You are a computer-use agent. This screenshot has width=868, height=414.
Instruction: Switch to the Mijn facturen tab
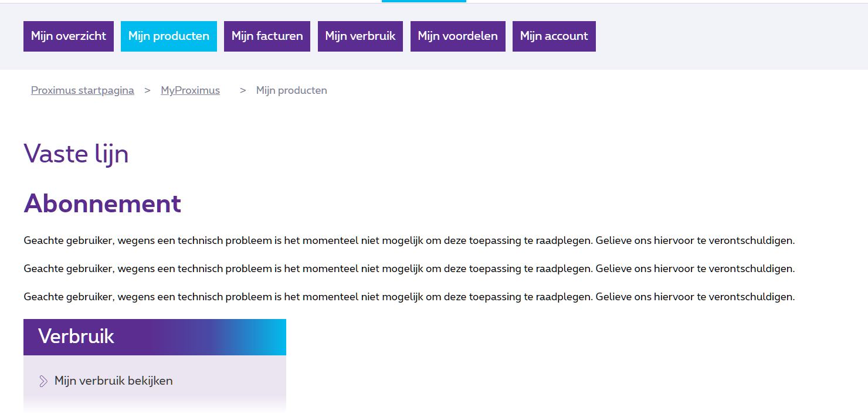[267, 36]
